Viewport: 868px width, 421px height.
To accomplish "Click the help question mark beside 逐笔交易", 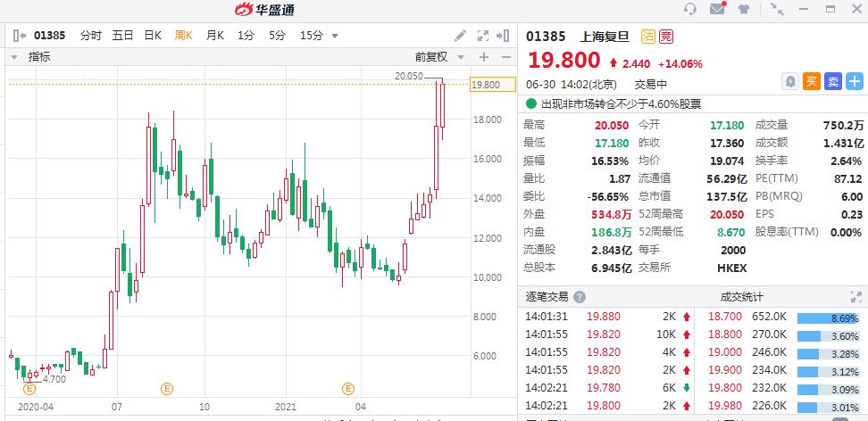I will 579,297.
